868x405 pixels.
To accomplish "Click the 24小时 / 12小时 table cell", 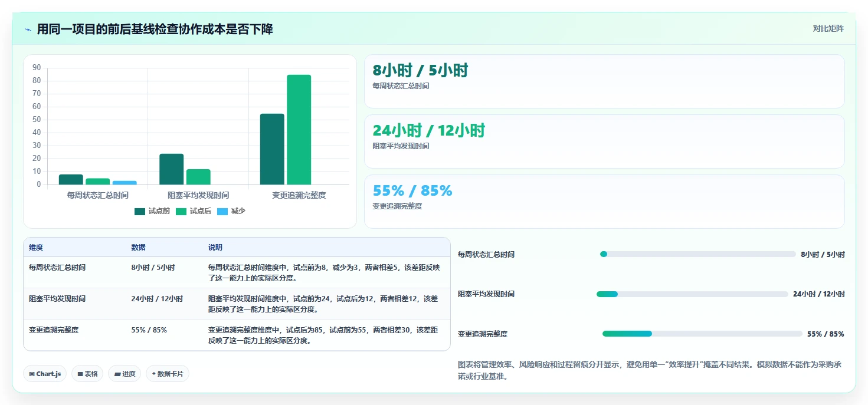I will coord(157,299).
